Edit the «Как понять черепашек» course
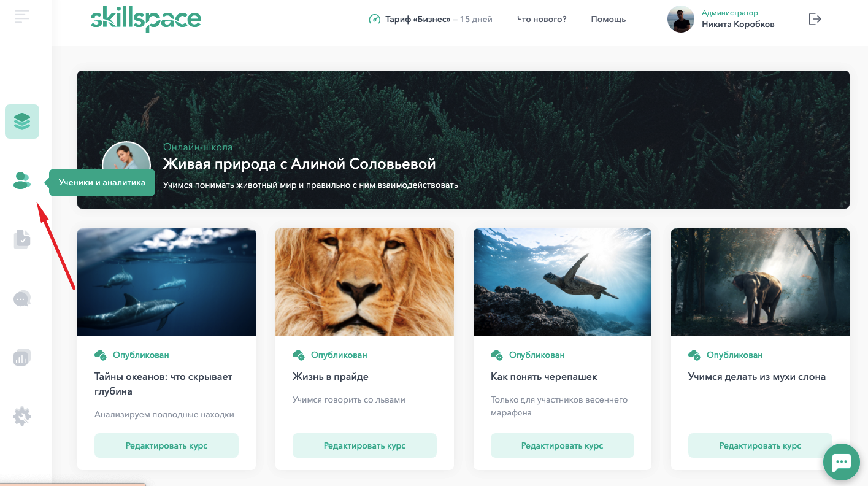The height and width of the screenshot is (486, 868). pos(563,445)
